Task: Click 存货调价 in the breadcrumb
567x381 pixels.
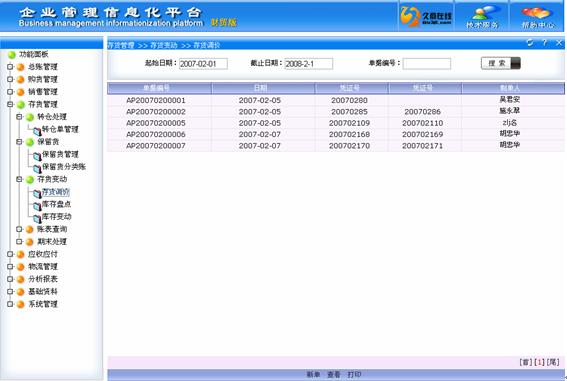Action: click(206, 45)
